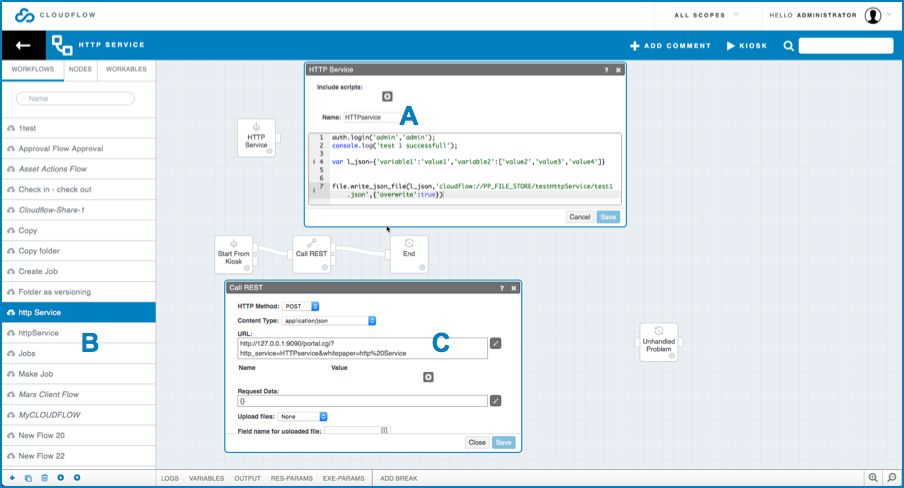Open the Logs panel tab
Viewport: 904px width, 488px height.
point(170,478)
